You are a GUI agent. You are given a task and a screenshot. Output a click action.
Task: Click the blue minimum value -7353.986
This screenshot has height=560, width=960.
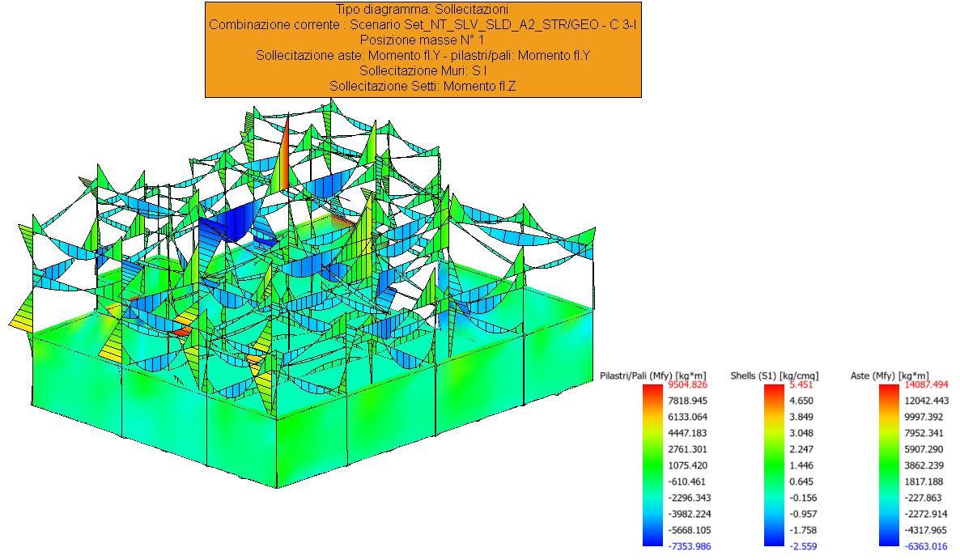click(x=689, y=546)
